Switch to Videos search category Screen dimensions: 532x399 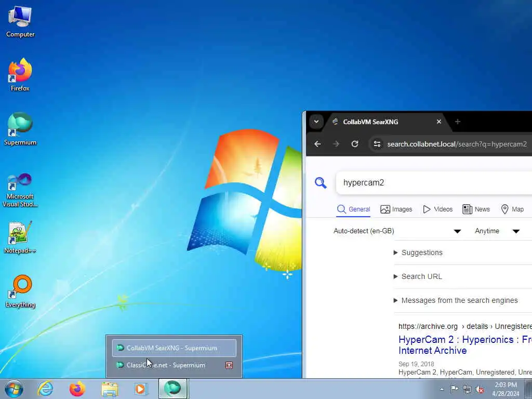(437, 209)
